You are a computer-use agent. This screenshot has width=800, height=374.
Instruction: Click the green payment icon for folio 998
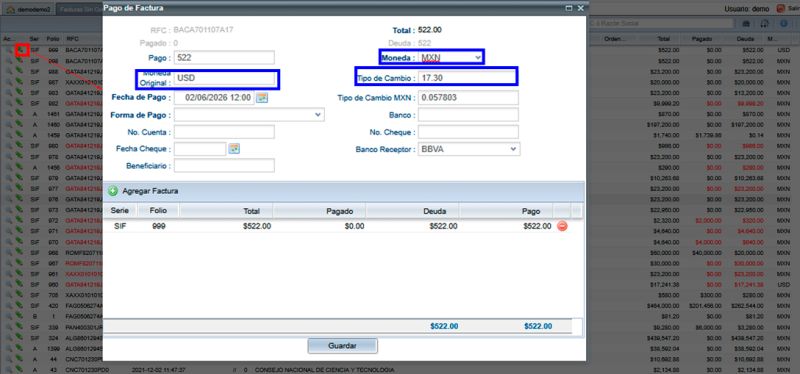pyautogui.click(x=19, y=61)
